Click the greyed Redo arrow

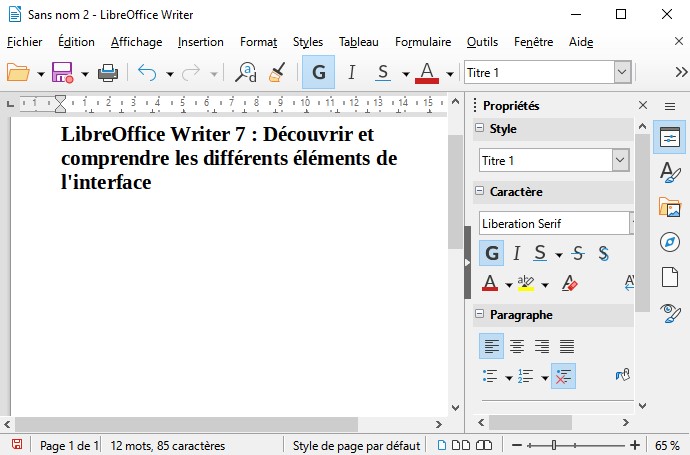(x=191, y=73)
